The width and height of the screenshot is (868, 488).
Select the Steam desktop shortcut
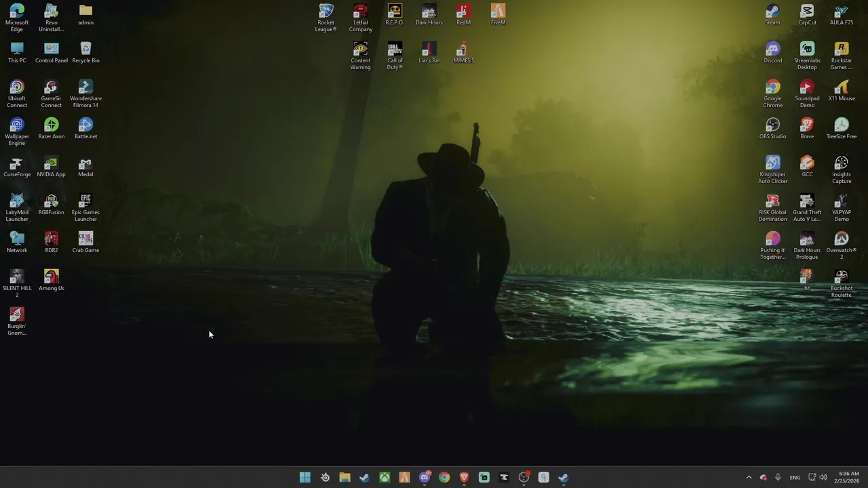pos(772,14)
